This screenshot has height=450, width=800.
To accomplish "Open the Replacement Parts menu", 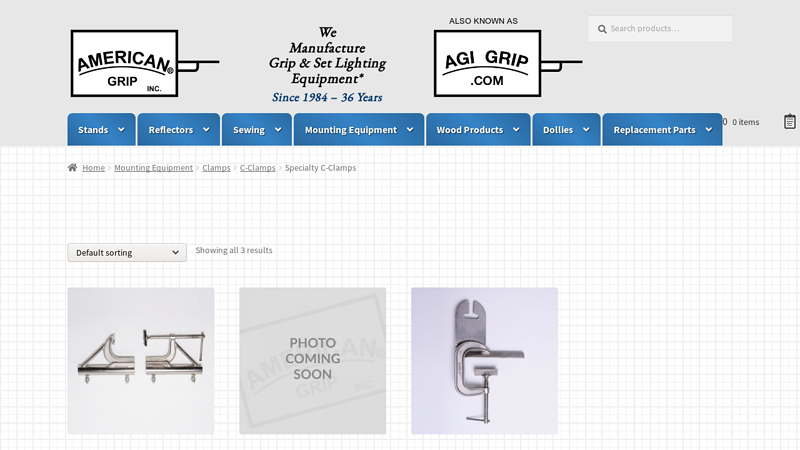I will (654, 130).
